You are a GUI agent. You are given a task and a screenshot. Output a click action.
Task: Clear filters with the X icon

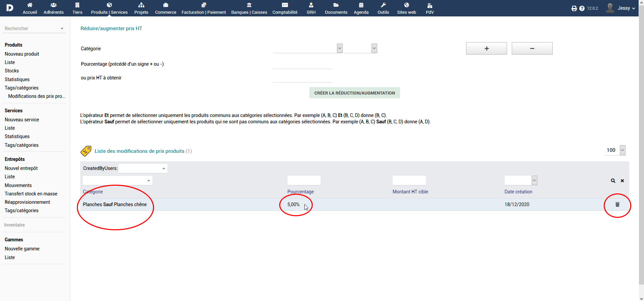pos(622,181)
